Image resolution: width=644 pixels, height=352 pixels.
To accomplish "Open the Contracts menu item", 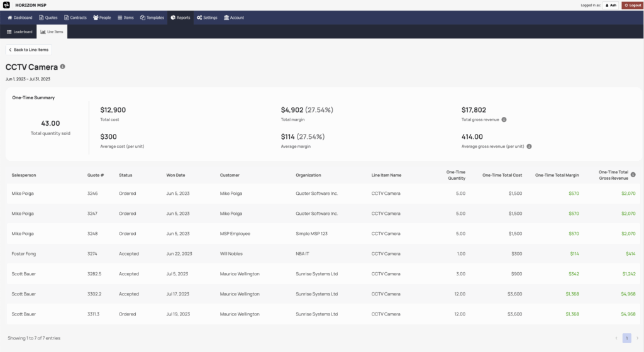I will 75,18.
